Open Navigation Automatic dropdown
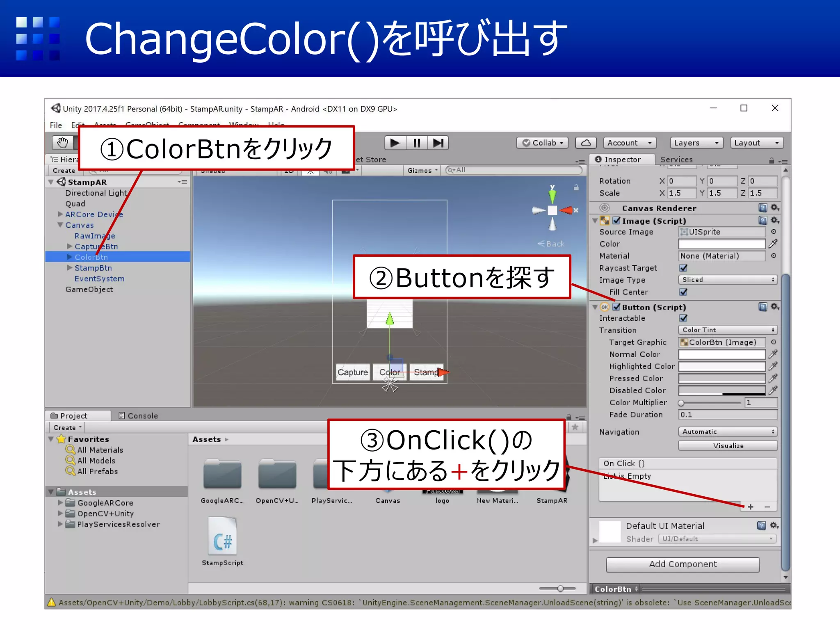Viewport: 840px width, 630px height. coord(728,431)
